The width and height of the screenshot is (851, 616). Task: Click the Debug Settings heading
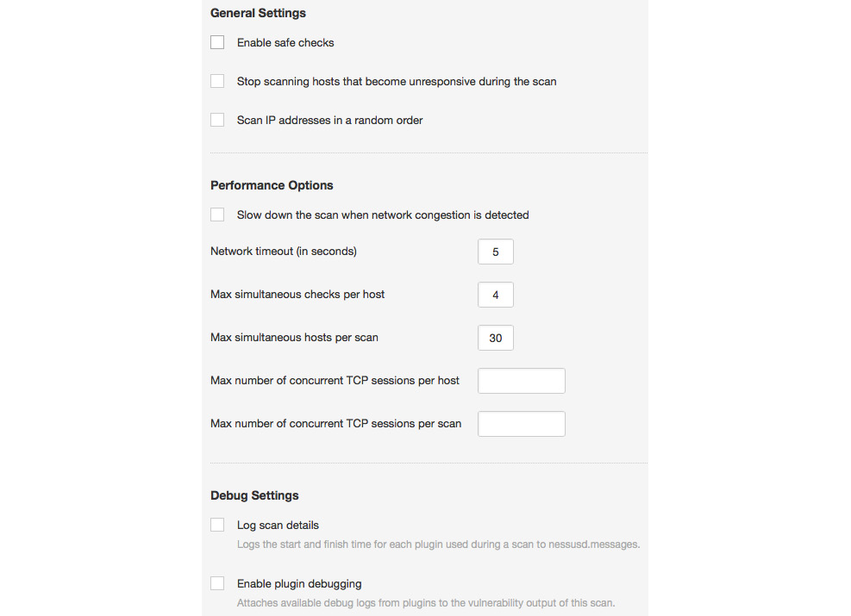point(254,495)
